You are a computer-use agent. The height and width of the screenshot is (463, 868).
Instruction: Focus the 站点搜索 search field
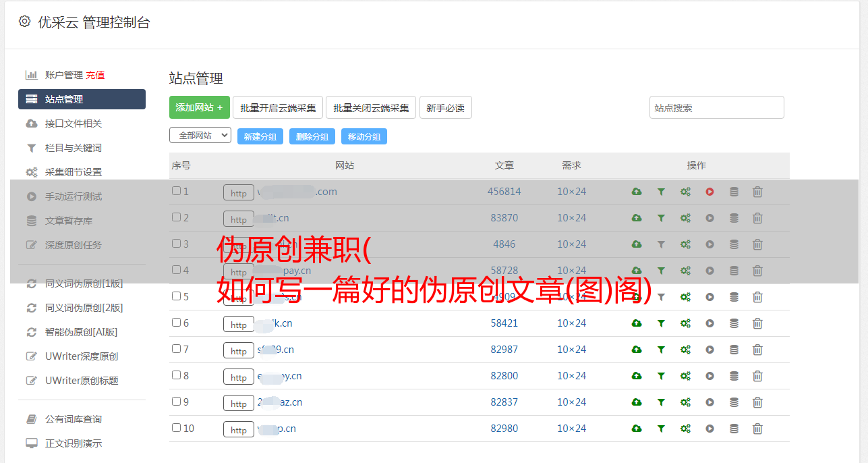(717, 107)
